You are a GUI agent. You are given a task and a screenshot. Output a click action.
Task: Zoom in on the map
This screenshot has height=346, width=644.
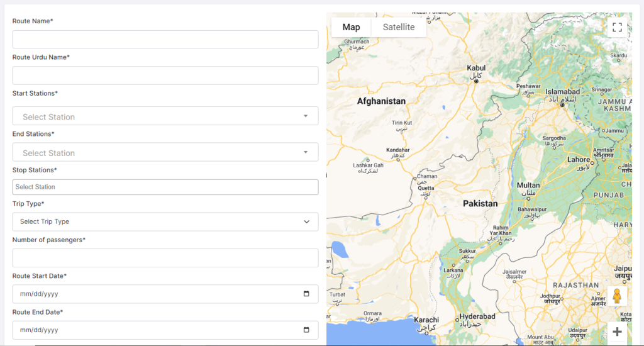click(x=617, y=332)
